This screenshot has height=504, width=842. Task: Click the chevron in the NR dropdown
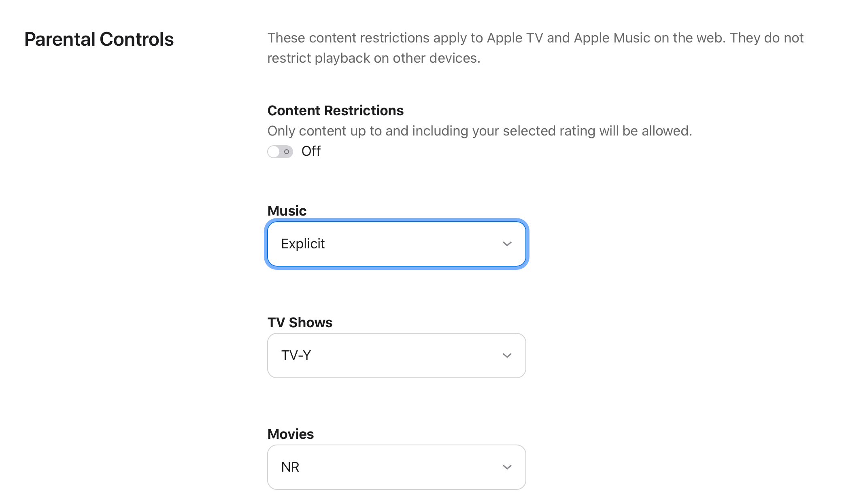[507, 467]
